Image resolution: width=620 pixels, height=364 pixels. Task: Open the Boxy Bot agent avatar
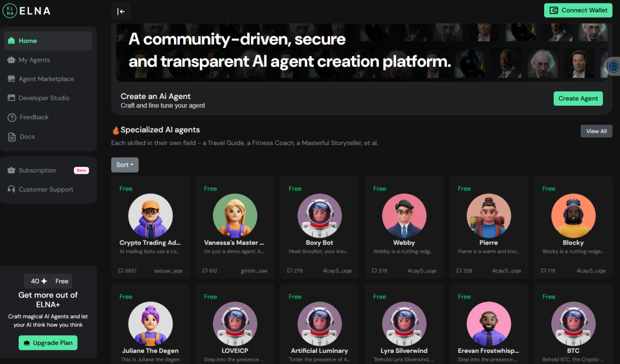tap(320, 216)
